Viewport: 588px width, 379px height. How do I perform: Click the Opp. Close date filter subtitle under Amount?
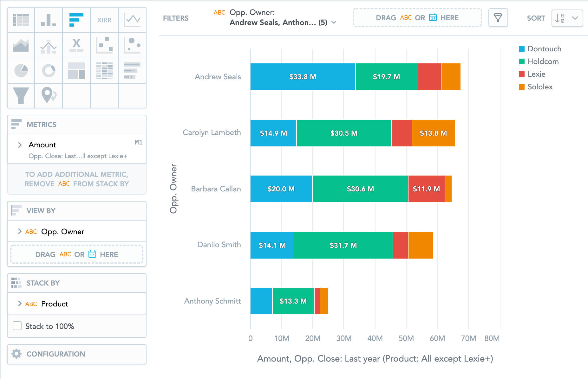(x=78, y=156)
